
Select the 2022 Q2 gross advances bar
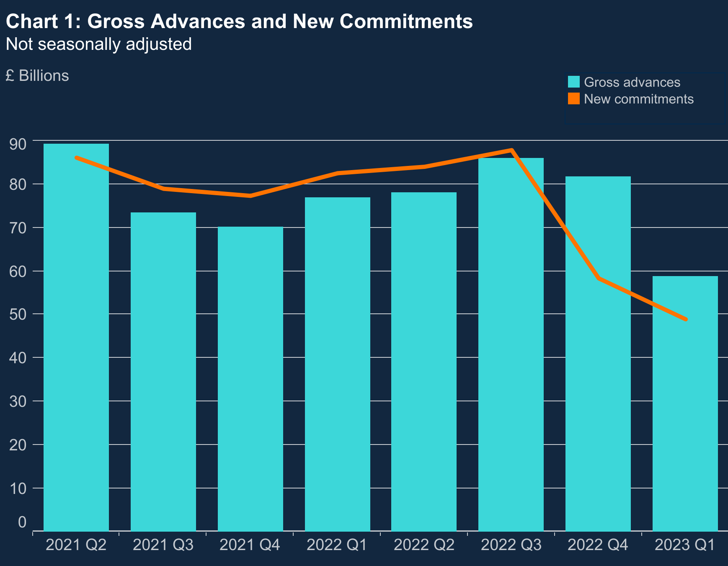(424, 362)
